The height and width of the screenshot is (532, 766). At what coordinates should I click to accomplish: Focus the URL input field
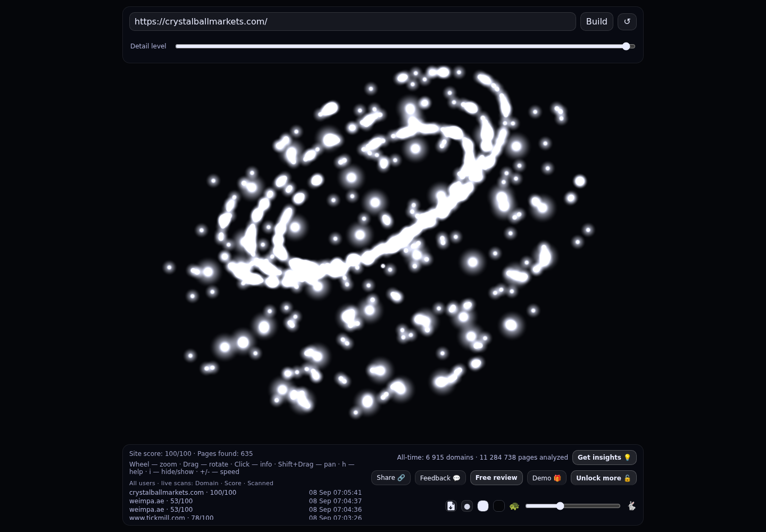pyautogui.click(x=353, y=22)
